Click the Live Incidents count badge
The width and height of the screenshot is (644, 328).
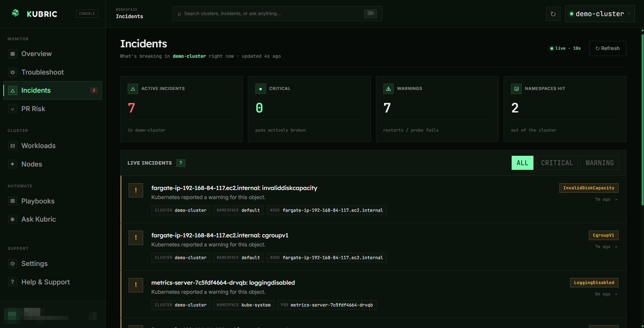click(x=181, y=163)
